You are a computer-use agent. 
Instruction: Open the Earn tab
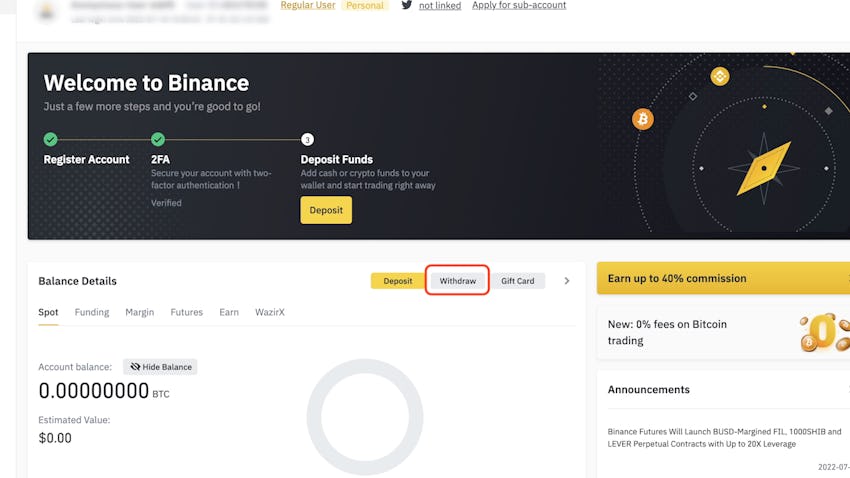coord(229,312)
